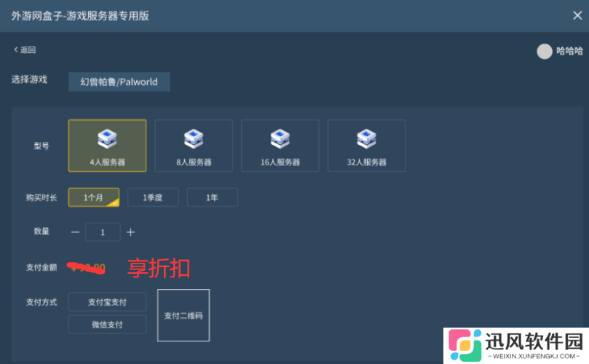Click the user avatar circle
Image resolution: width=589 pixels, height=364 pixels.
(x=545, y=52)
